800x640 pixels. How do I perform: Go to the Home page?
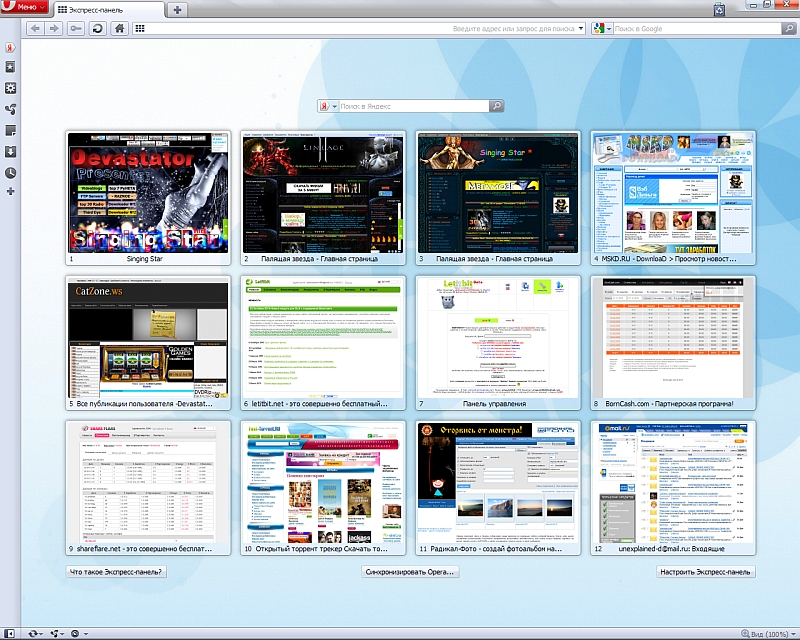coord(119,28)
